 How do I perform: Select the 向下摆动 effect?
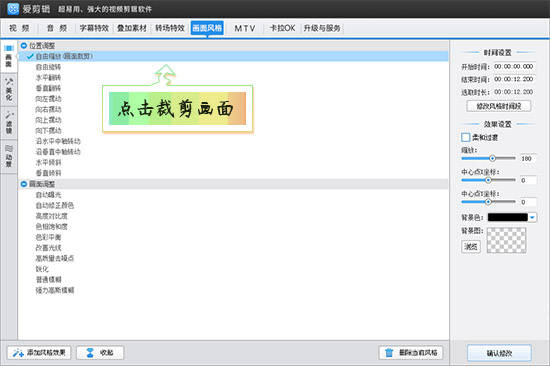pos(48,130)
